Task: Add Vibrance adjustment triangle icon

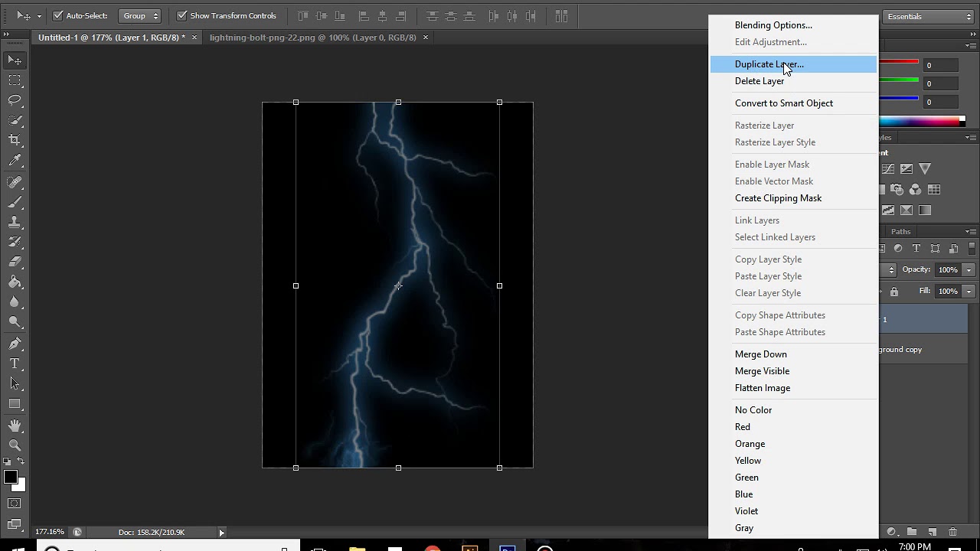Action: coord(925,168)
